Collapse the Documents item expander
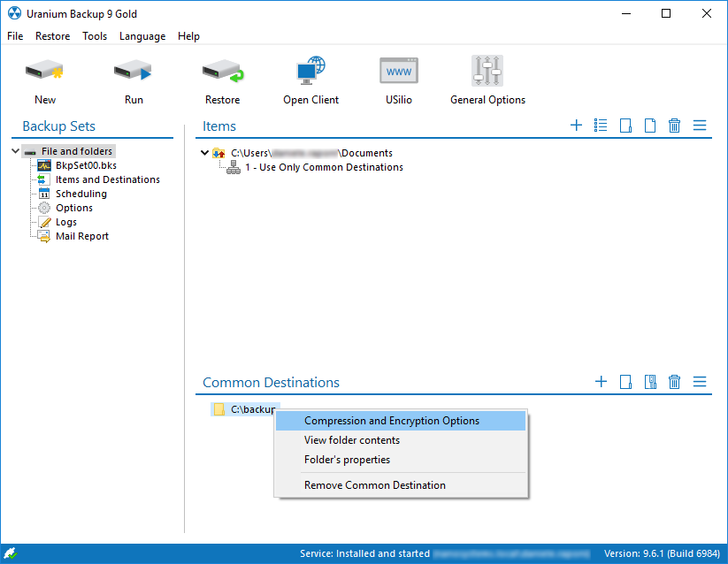Viewport: 728px width, 564px height. [205, 153]
